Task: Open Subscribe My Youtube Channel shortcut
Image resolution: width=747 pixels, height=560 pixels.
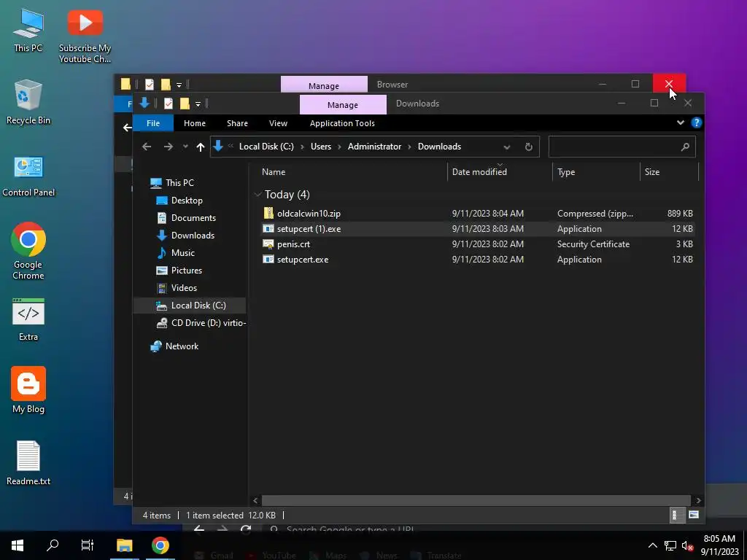Action: pos(85,36)
